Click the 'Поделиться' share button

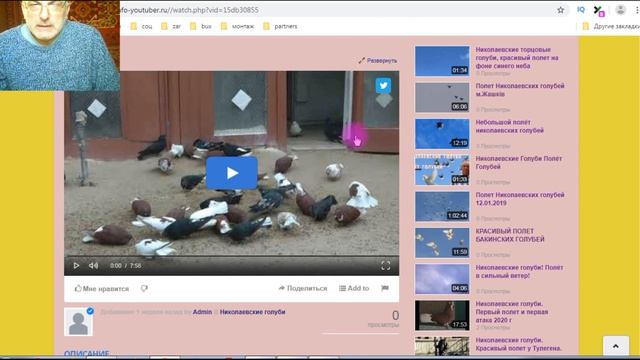pos(303,288)
